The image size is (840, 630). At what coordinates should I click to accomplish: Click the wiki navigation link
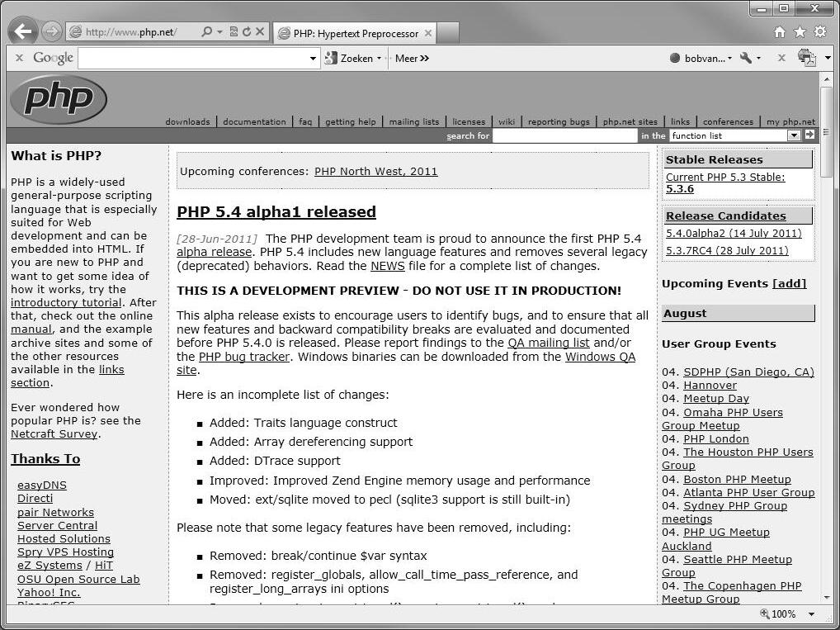coord(507,121)
